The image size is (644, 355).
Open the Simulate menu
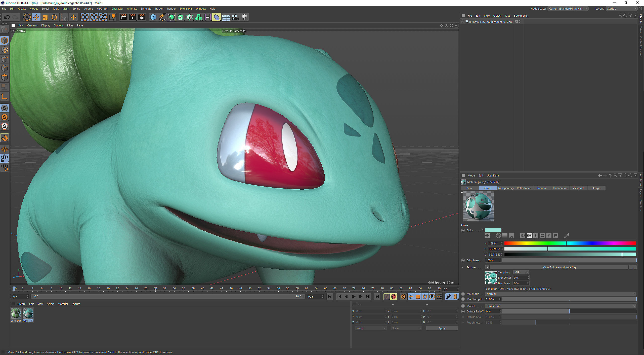click(x=146, y=9)
